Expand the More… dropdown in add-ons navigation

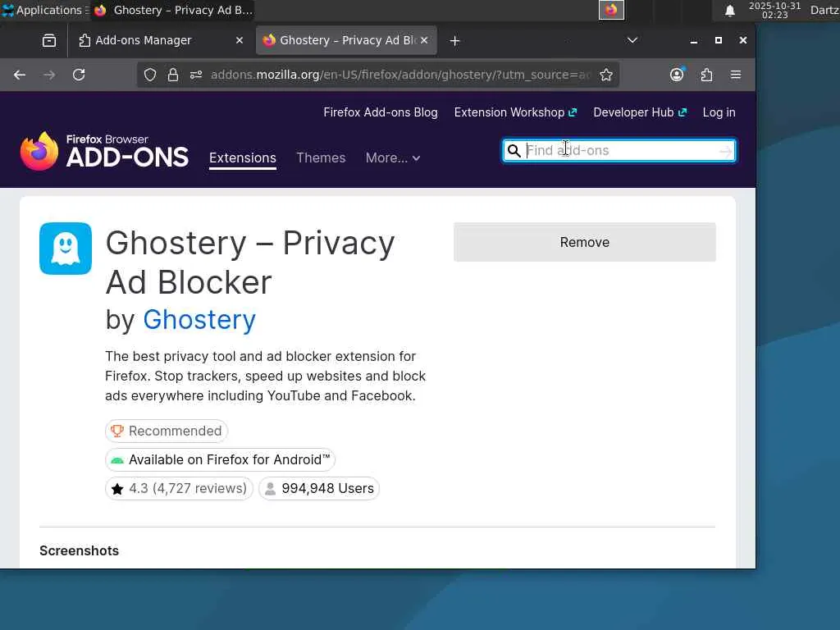[x=393, y=158]
